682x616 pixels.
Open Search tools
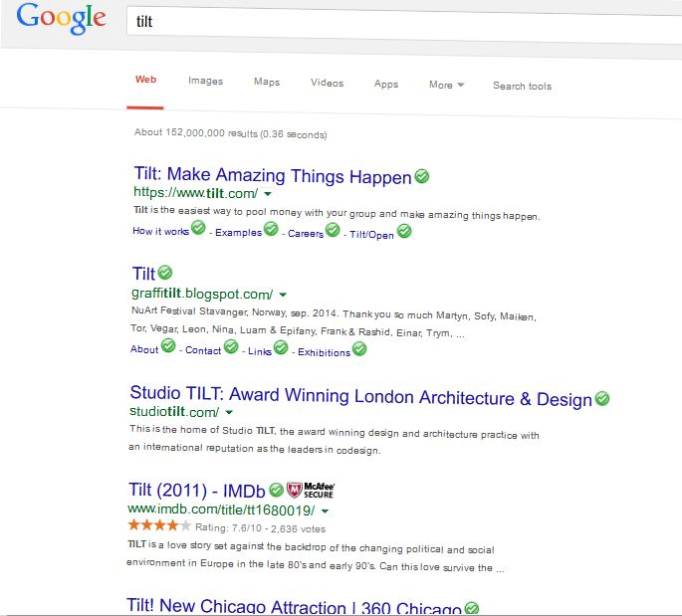pos(523,86)
